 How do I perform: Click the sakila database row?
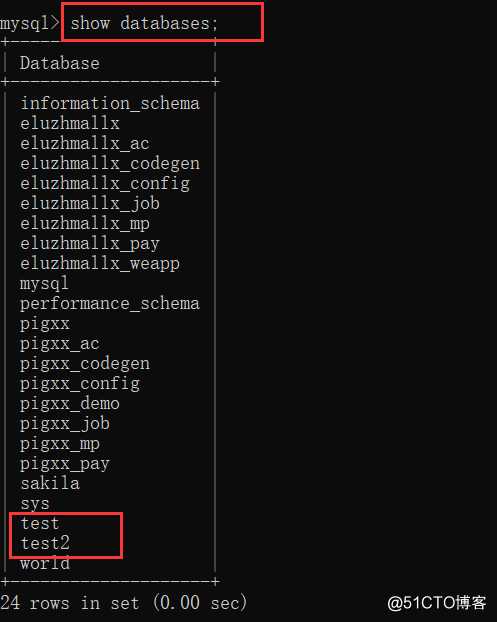(50, 484)
